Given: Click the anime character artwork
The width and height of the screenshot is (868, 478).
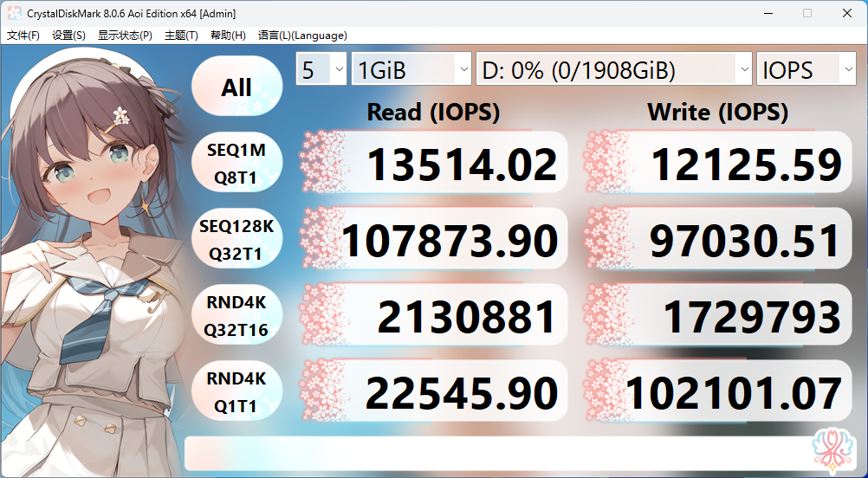Looking at the screenshot, I should [94, 262].
